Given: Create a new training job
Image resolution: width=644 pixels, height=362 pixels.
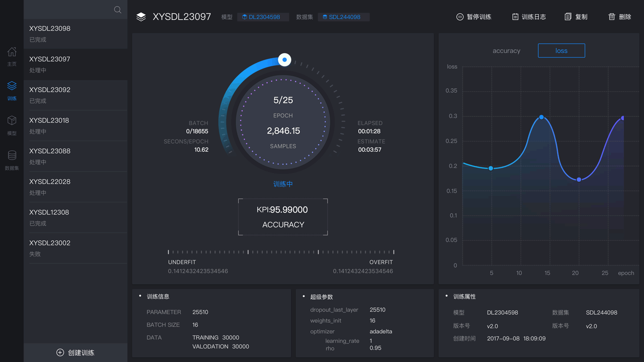Looking at the screenshot, I should 75,353.
